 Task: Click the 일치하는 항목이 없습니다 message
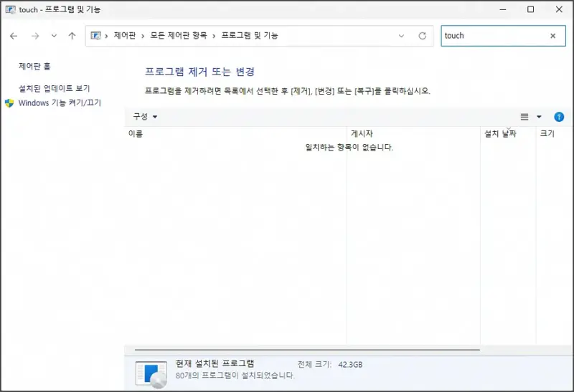tap(349, 148)
